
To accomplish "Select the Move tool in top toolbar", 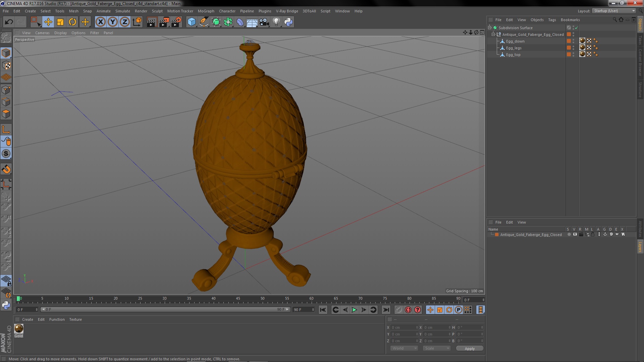I will point(48,22).
